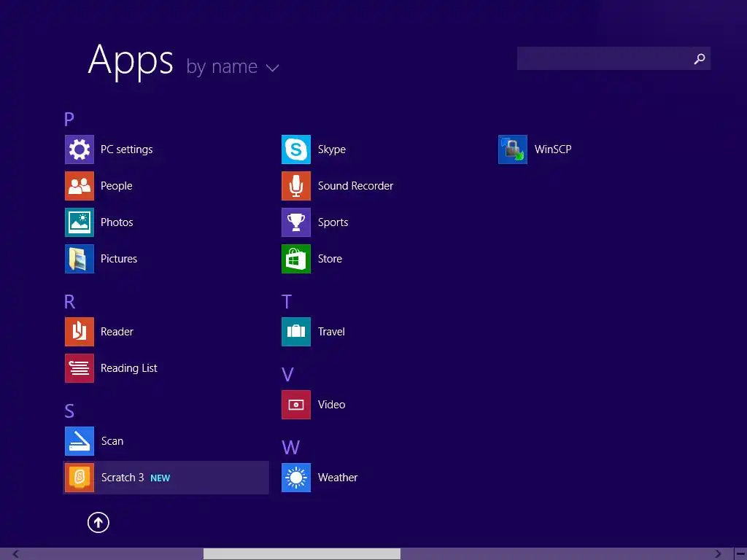Launch the People app icon

coord(79,186)
